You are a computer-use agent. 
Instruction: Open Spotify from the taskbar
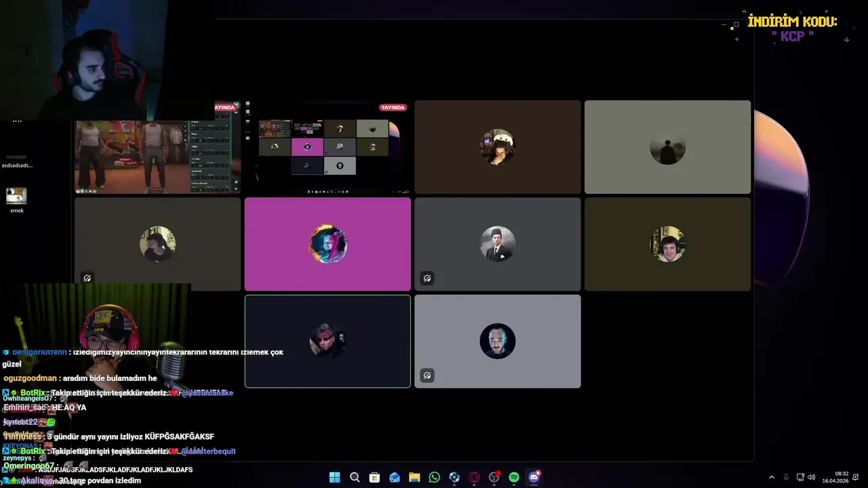point(514,477)
